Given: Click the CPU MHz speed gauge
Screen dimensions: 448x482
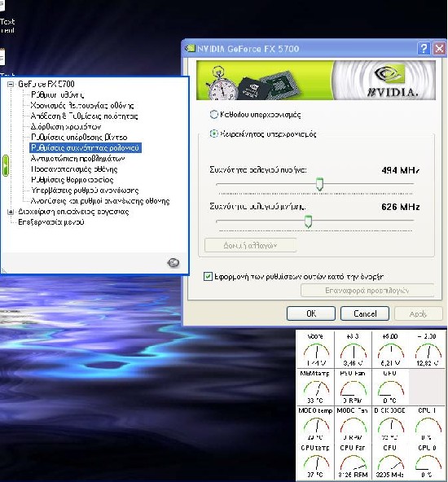Looking at the screenshot, I should (x=390, y=461).
